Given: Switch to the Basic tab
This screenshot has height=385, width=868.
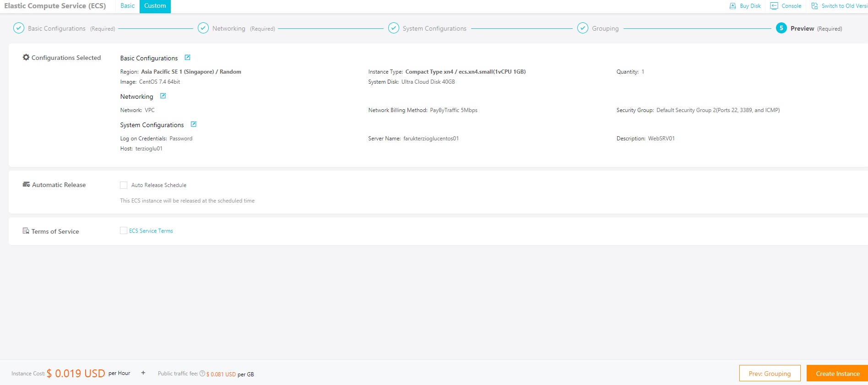Looking at the screenshot, I should click(x=128, y=6).
